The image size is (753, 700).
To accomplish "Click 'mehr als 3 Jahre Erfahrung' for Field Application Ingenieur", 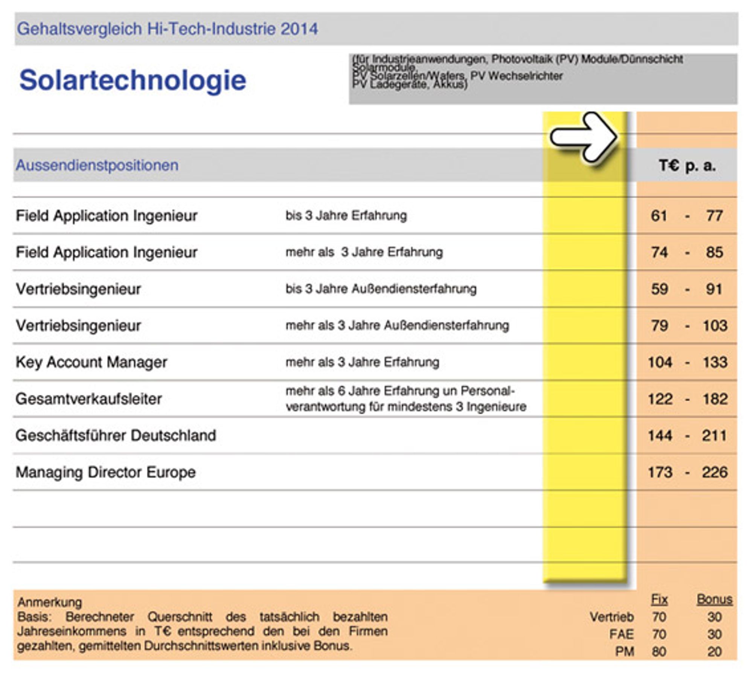I will point(364,252).
